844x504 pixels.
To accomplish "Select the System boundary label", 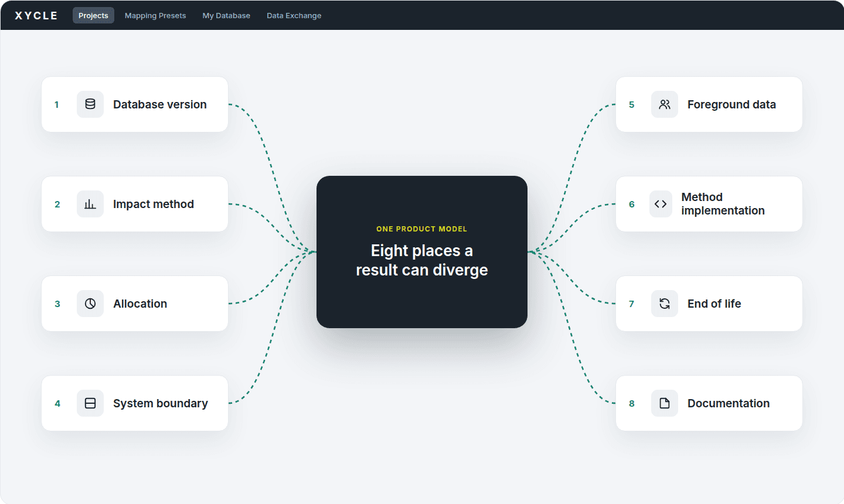I will point(161,403).
